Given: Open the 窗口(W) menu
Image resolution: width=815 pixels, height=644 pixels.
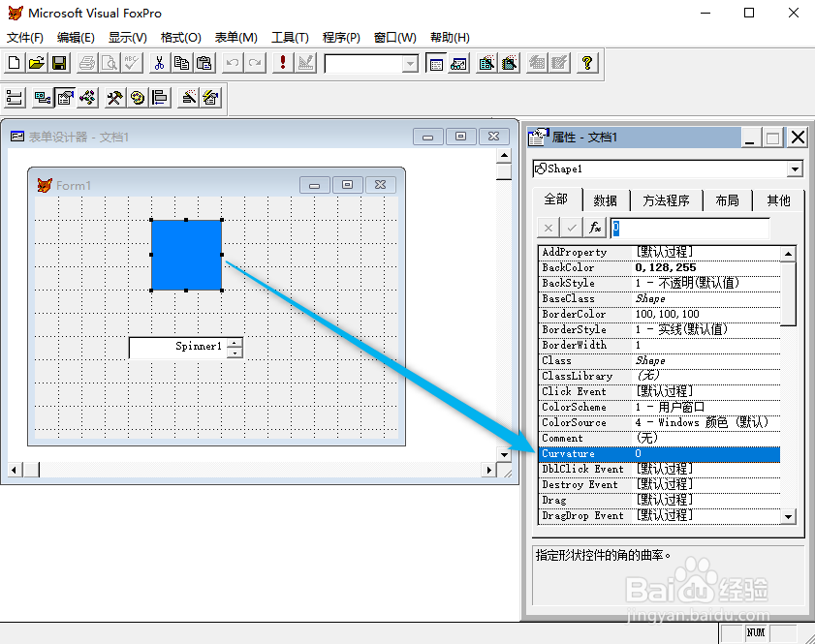Looking at the screenshot, I should (x=395, y=38).
